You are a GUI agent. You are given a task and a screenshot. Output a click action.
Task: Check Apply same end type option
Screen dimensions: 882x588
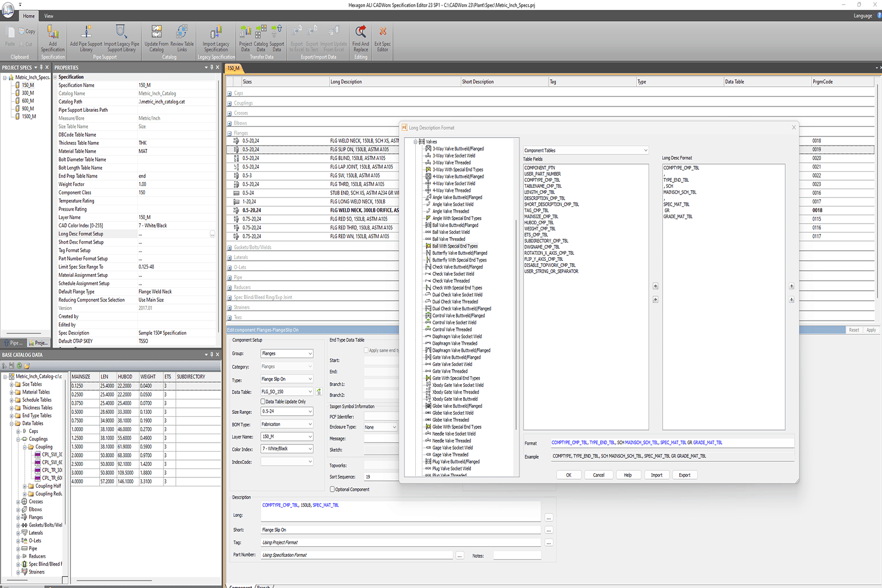(366, 351)
